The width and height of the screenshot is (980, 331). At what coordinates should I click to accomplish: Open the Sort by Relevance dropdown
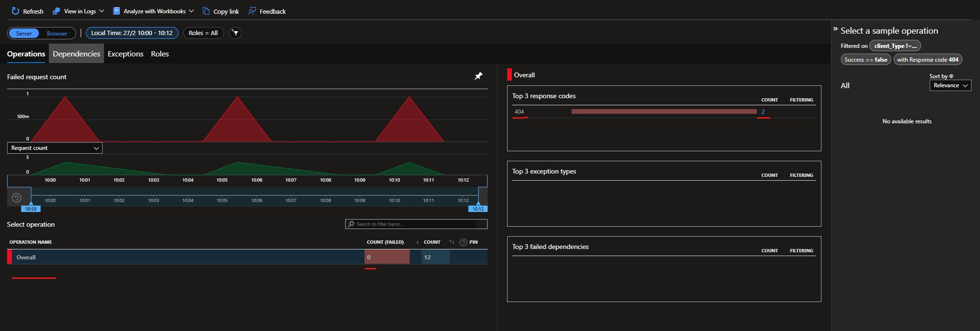click(x=950, y=85)
